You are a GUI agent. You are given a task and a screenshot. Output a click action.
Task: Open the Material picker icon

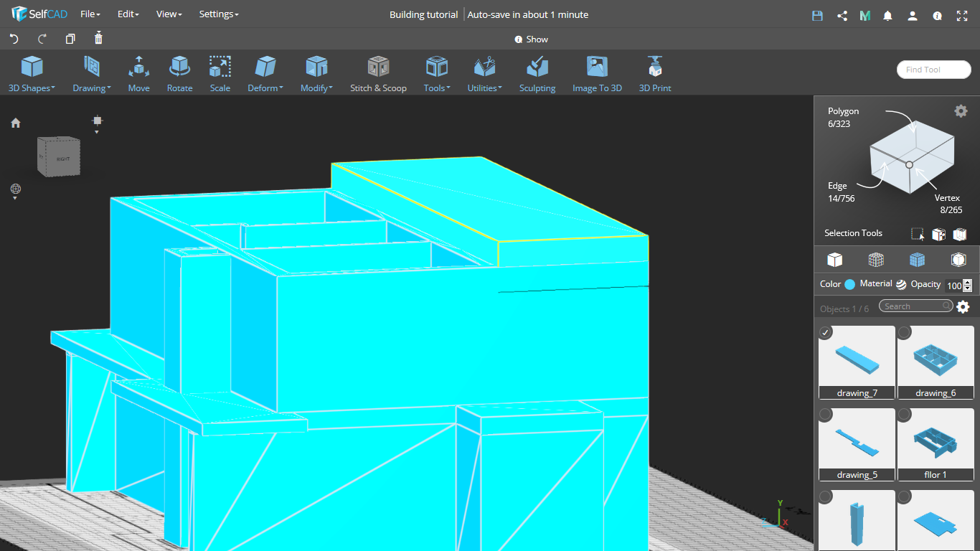(x=901, y=284)
